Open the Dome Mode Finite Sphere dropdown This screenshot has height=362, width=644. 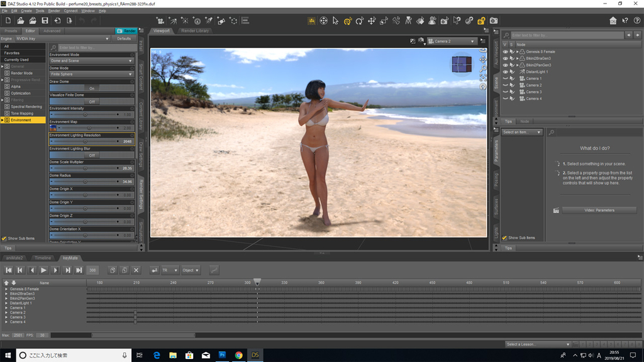92,74
